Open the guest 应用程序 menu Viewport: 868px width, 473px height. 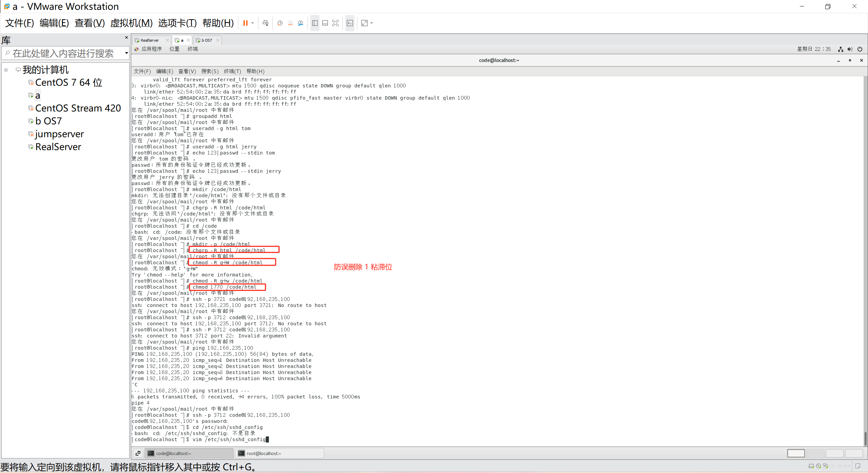151,49
